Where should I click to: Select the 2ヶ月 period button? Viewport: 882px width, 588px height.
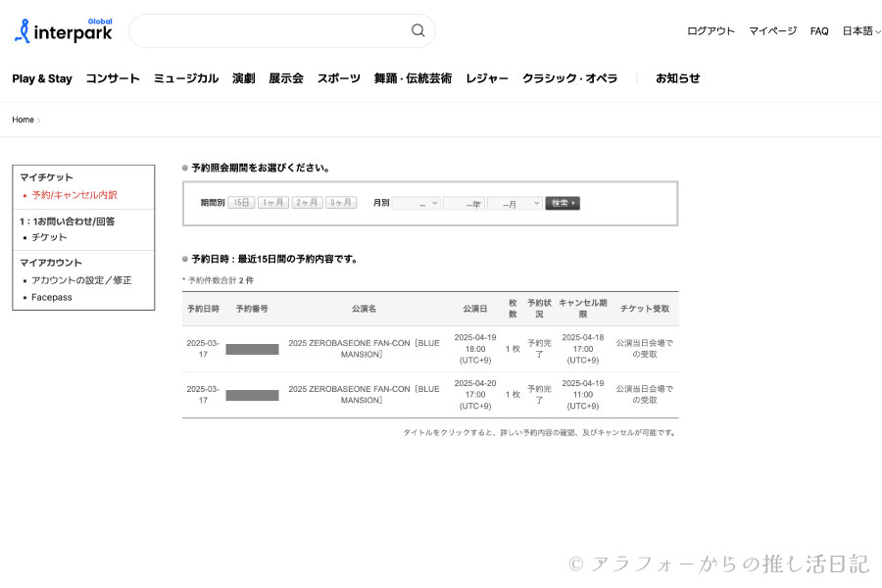pos(307,203)
